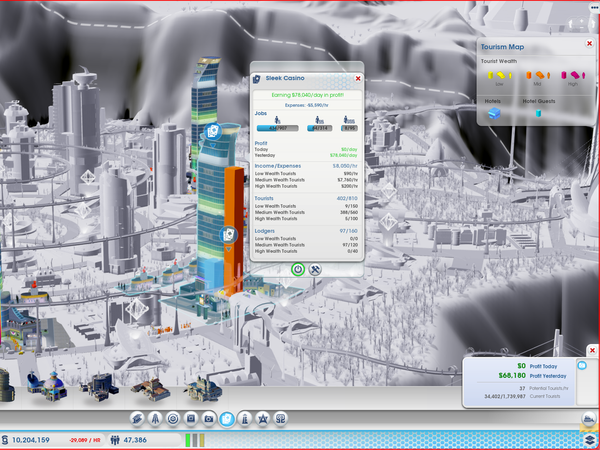Click the $68,180 Profit Yesterday value
600x450 pixels.
(x=512, y=376)
